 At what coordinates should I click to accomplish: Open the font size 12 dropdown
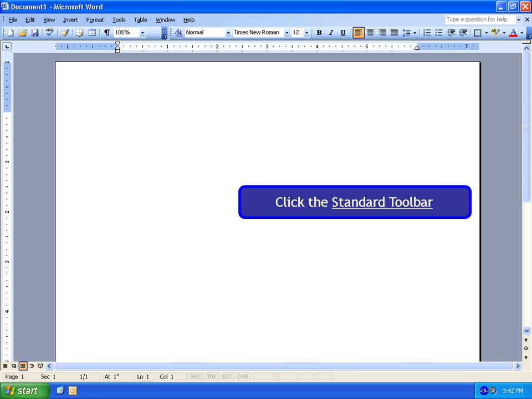tap(306, 33)
